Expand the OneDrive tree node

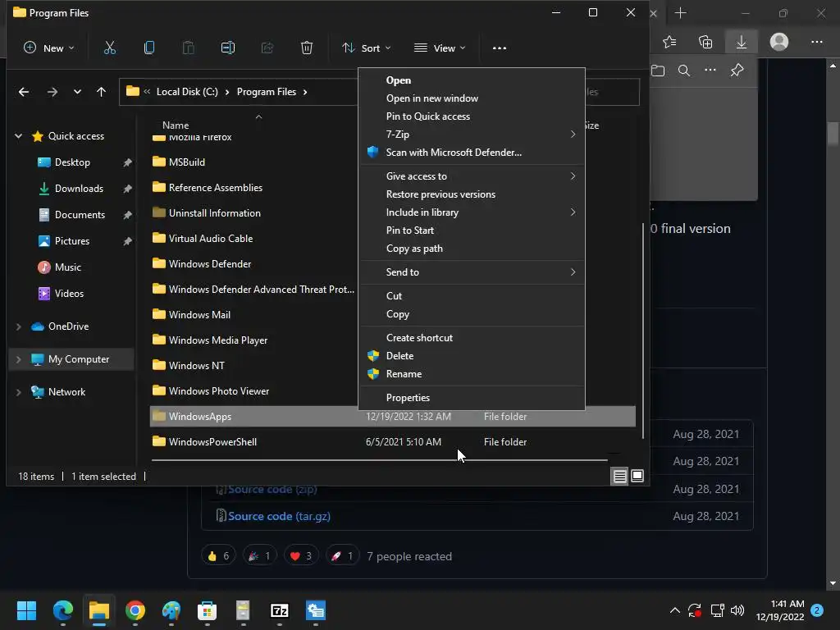(19, 326)
